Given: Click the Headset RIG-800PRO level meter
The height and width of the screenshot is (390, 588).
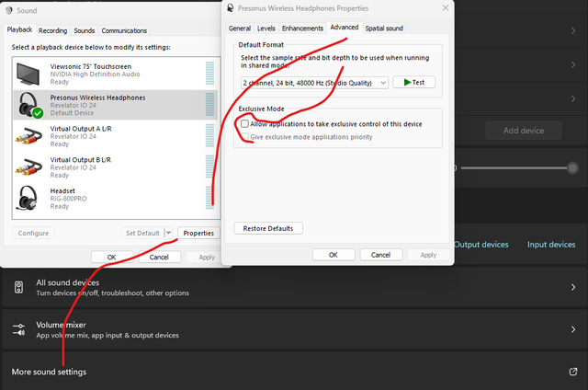Looking at the screenshot, I should click(210, 198).
